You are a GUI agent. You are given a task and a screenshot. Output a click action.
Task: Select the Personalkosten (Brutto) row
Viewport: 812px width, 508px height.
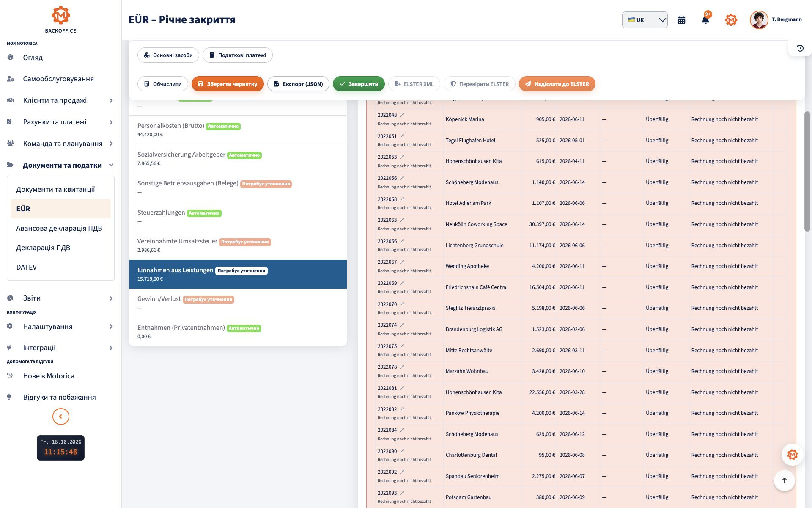[x=238, y=130]
